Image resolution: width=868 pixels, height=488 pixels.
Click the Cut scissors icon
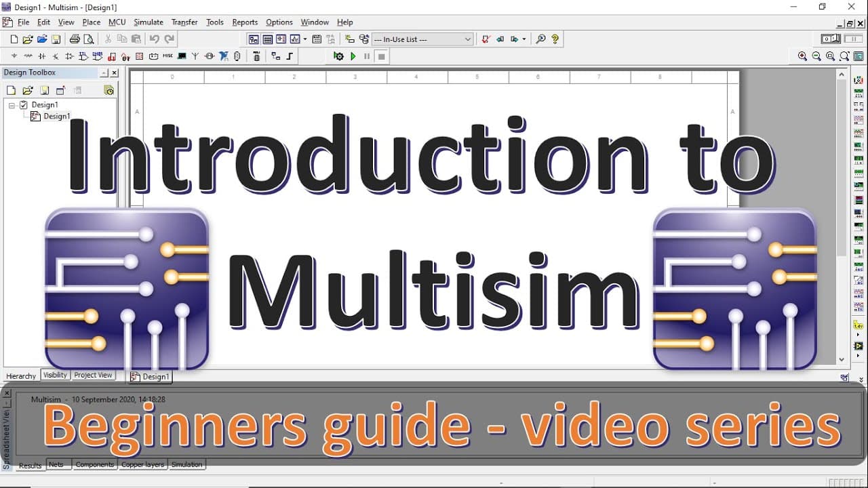[108, 39]
